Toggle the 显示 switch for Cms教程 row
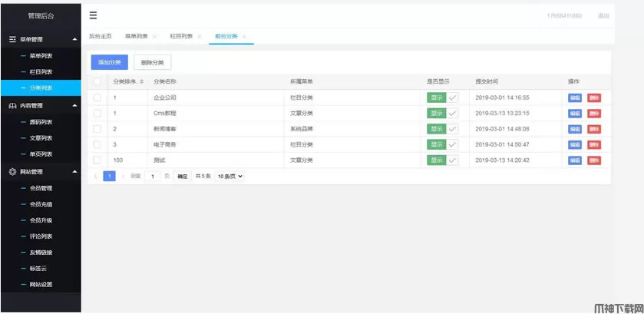This screenshot has width=644, height=314. (442, 114)
